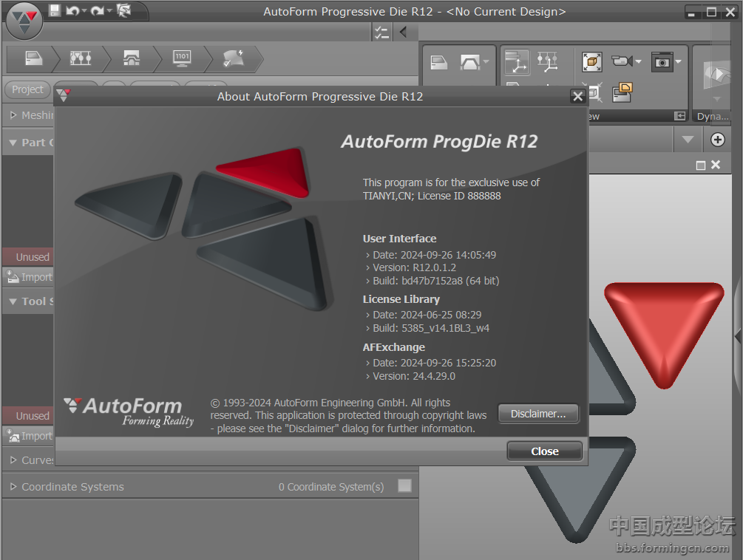Viewport: 743px width, 560px height.
Task: Maximize the AutoForm main window
Action: pyautogui.click(x=712, y=13)
